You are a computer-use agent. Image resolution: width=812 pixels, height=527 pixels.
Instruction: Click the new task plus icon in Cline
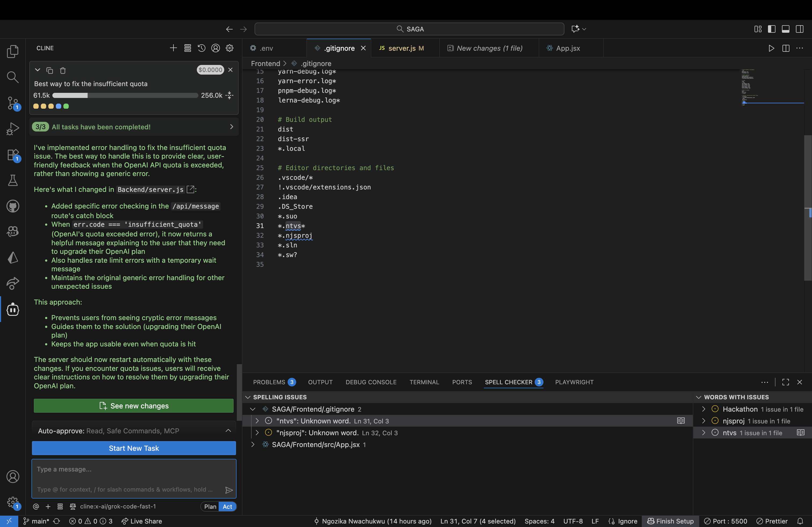point(173,48)
